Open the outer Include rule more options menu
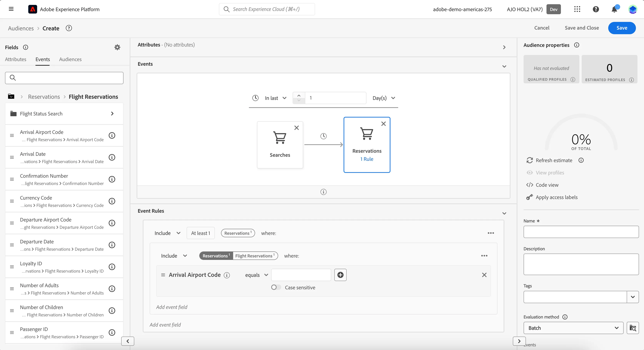The height and width of the screenshot is (350, 644). 491,233
